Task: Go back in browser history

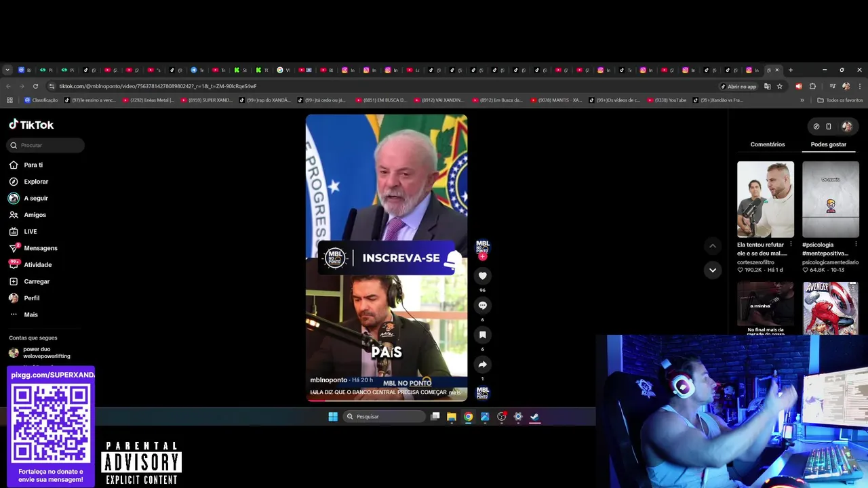Action: coord(8,86)
